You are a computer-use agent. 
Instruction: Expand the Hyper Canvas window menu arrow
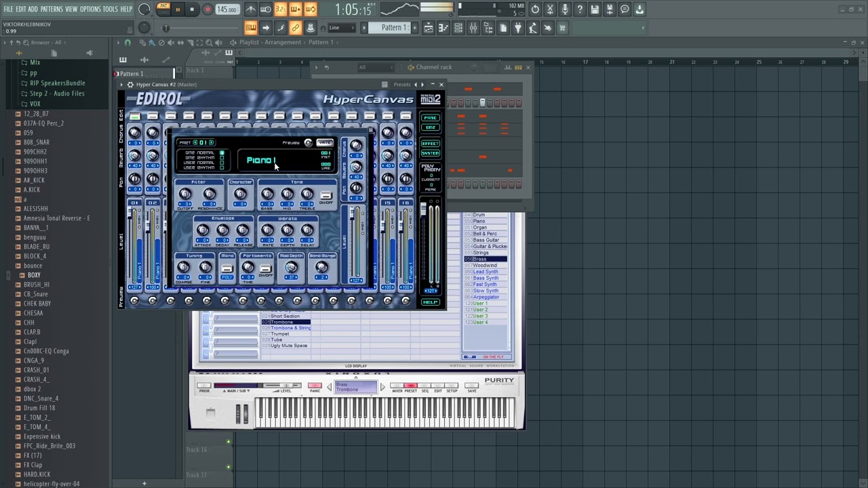[121, 85]
